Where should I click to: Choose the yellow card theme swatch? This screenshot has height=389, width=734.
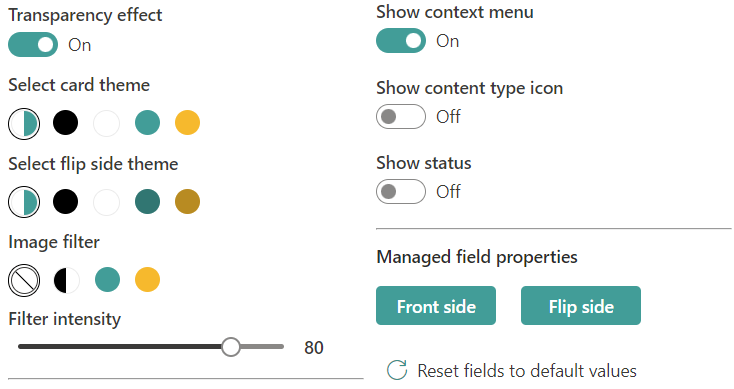187,123
